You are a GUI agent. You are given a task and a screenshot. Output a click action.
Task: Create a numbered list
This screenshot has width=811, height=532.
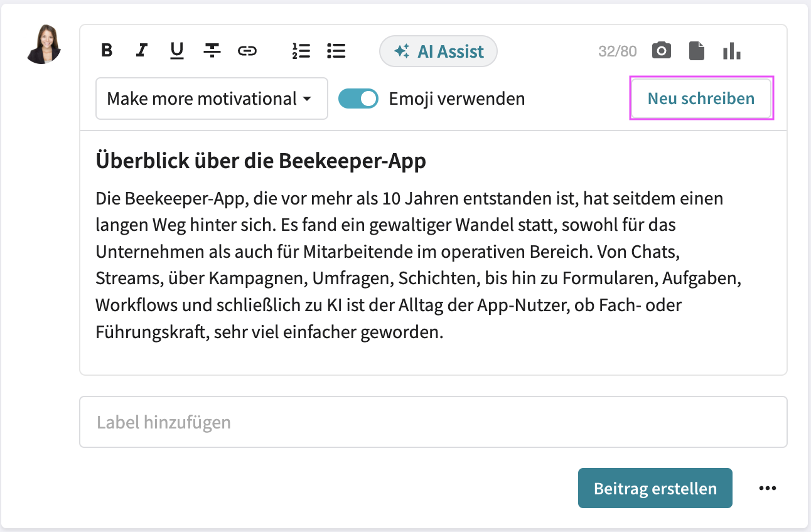coord(301,51)
